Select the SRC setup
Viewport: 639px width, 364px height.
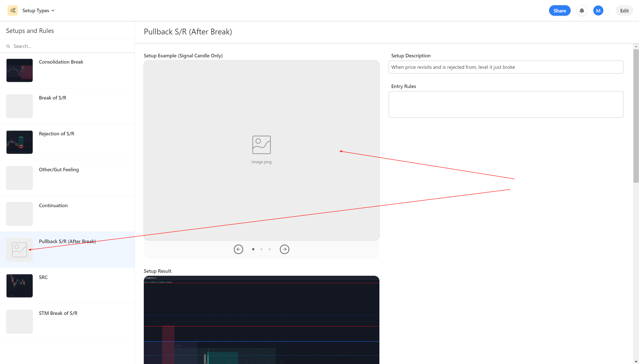[x=67, y=285]
